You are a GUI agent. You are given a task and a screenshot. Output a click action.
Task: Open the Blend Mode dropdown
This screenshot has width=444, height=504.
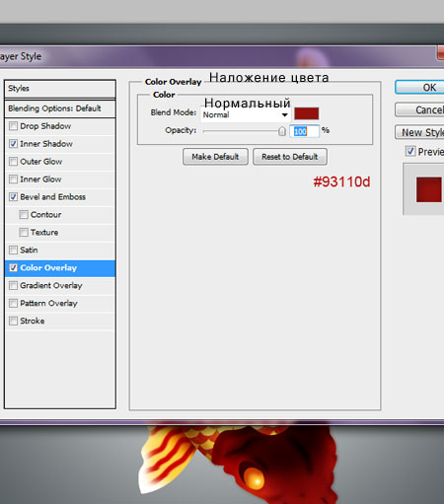246,115
